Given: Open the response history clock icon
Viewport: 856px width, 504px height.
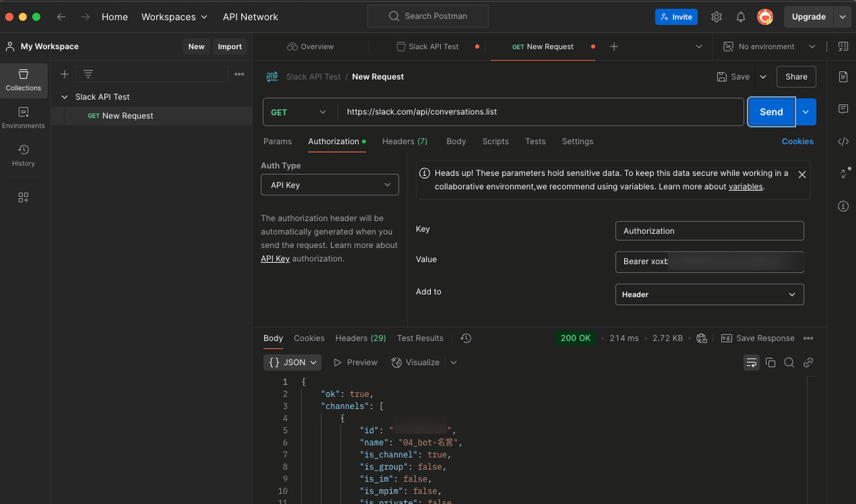Looking at the screenshot, I should click(466, 339).
